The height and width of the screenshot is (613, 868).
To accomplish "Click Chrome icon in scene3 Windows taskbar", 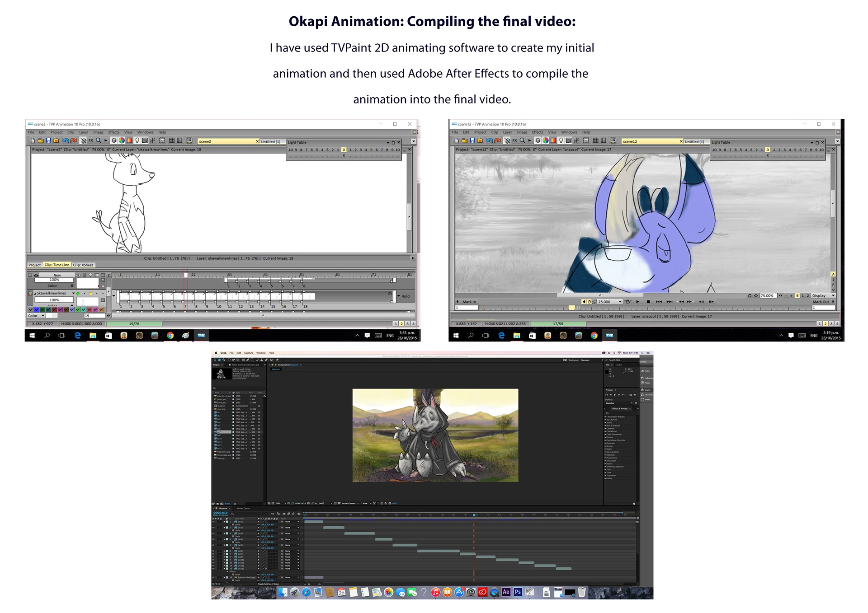I will pos(170,335).
